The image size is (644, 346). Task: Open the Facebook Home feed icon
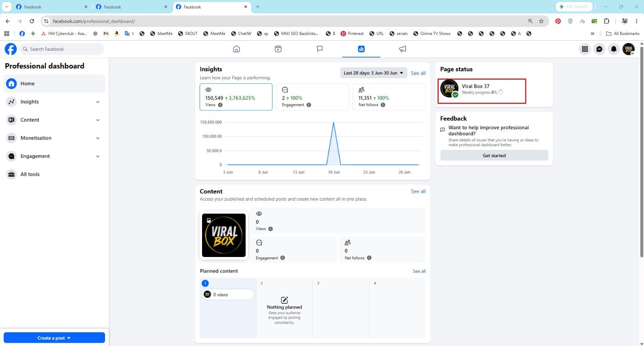236,49
